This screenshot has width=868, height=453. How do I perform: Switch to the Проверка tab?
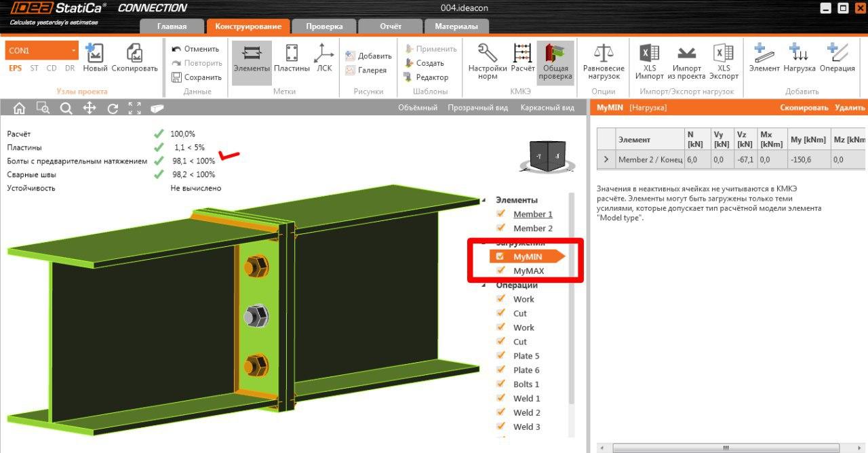point(324,26)
